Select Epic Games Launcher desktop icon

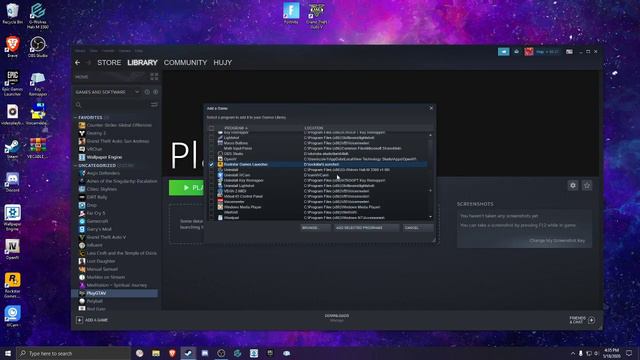pos(12,82)
